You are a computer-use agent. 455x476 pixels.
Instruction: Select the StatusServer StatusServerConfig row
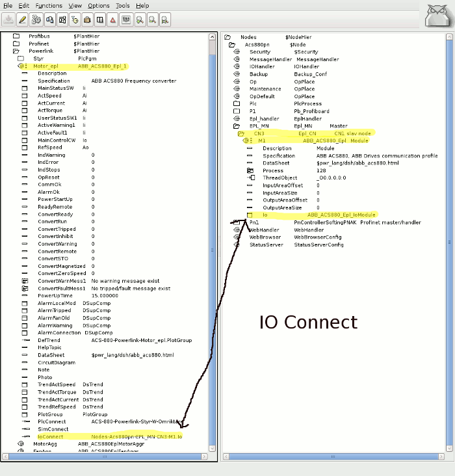pos(289,245)
